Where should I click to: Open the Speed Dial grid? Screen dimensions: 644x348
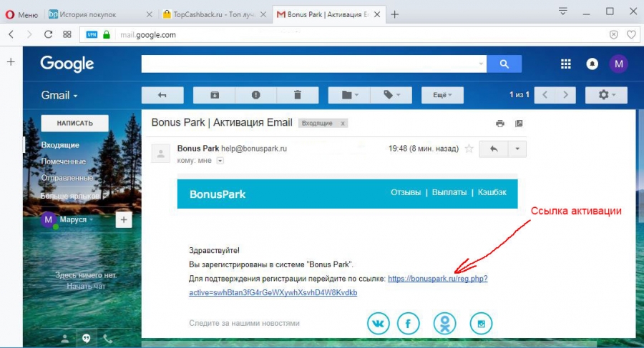point(67,34)
